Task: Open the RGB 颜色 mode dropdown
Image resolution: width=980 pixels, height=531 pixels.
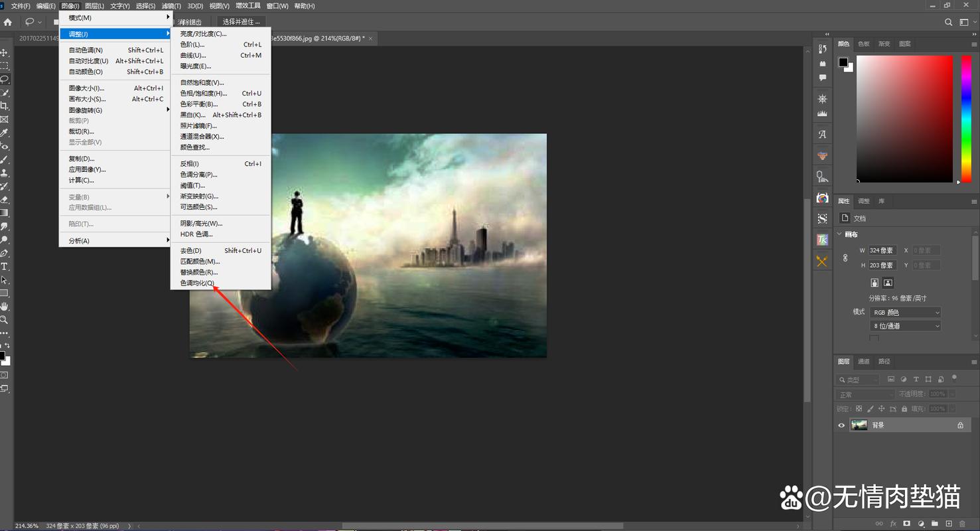Action: click(906, 313)
